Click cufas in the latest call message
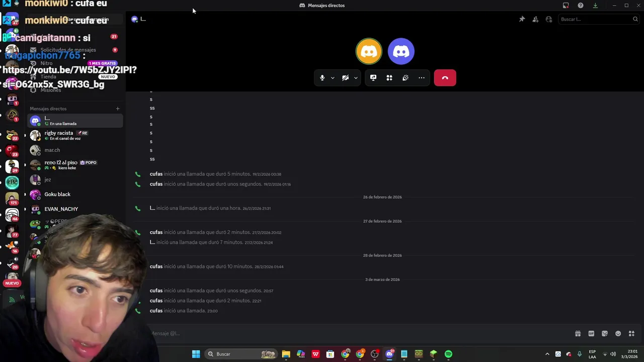 pyautogui.click(x=156, y=311)
